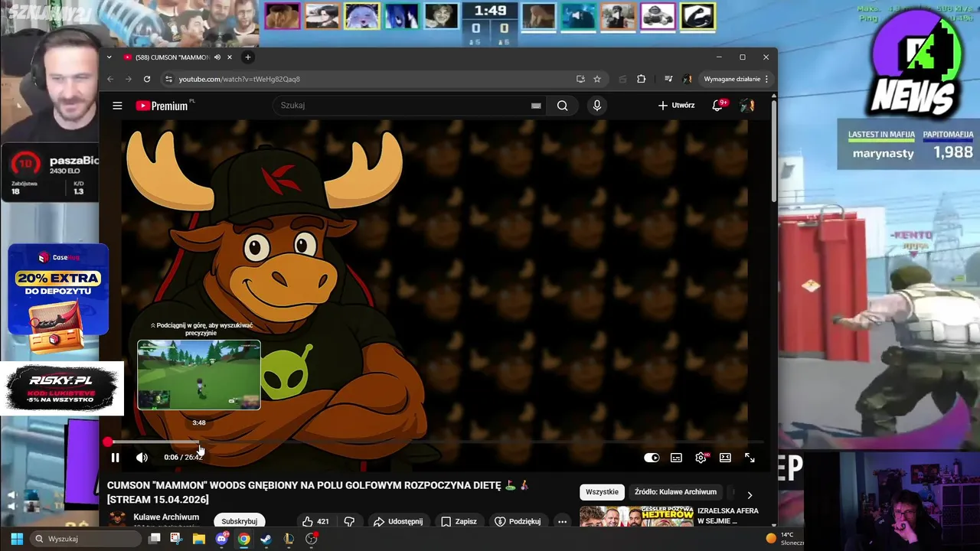Switch to theater mode view
This screenshot has height=551, width=980.
click(x=725, y=458)
